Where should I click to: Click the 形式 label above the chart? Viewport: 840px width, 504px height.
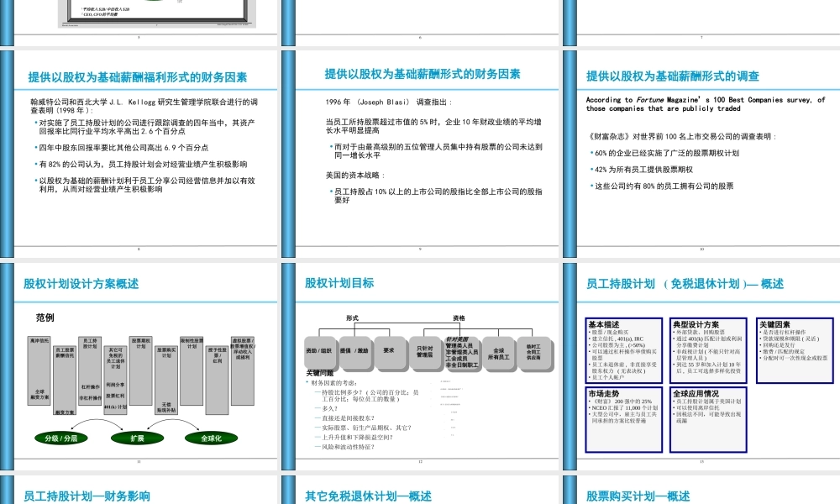[x=352, y=318]
